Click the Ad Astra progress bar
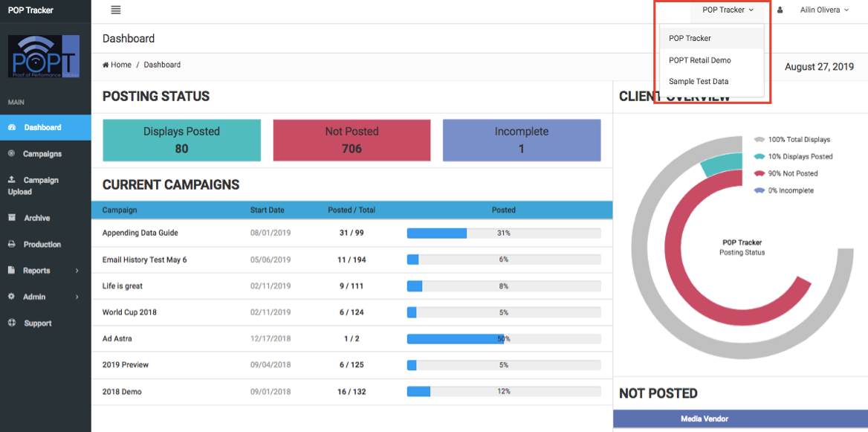 click(x=504, y=338)
